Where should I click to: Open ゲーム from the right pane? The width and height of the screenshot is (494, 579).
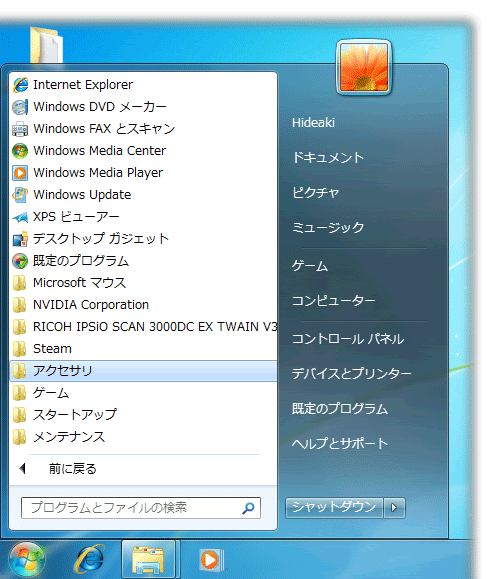pyautogui.click(x=309, y=266)
